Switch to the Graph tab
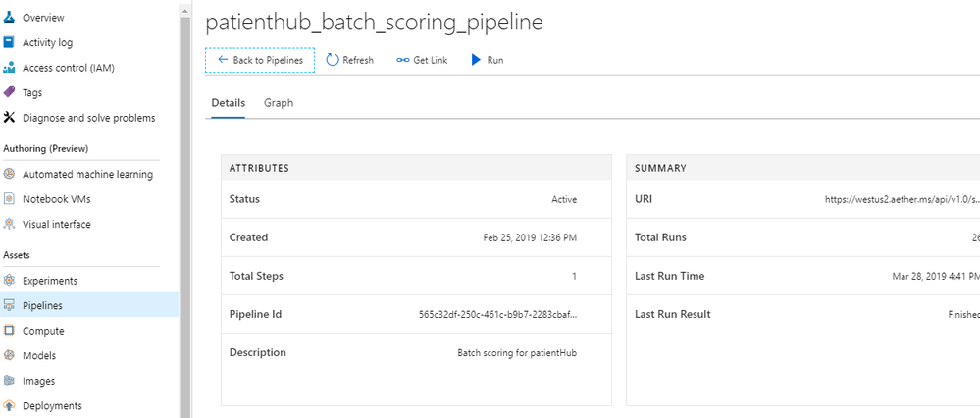 [279, 103]
